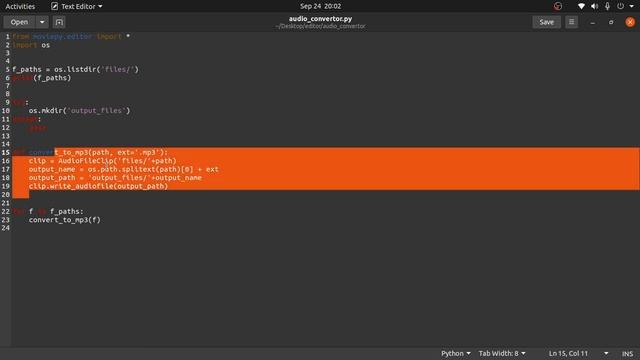This screenshot has height=360, width=640.
Task: Open the Ln 15, Col 11 position menu
Action: (x=578, y=353)
